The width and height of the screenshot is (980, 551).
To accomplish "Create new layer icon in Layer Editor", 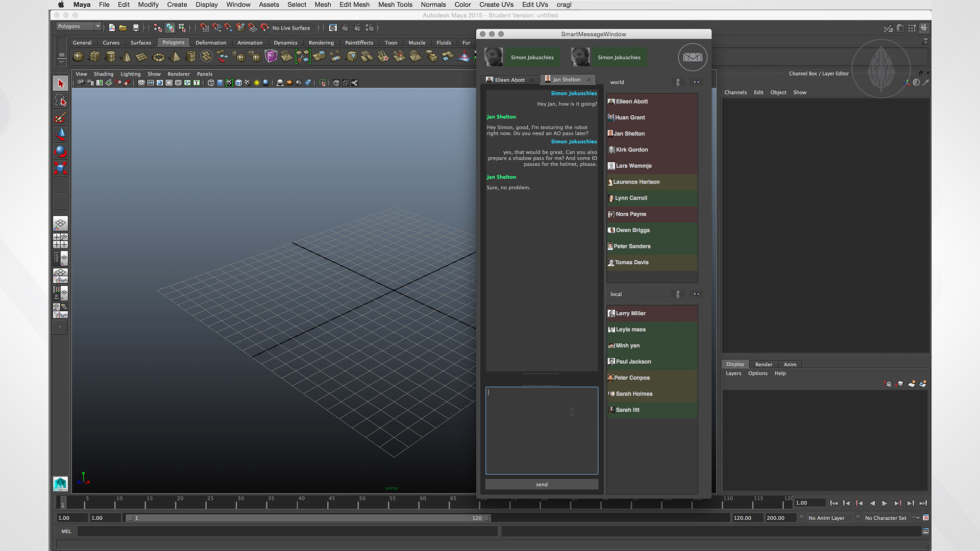I will (x=911, y=384).
